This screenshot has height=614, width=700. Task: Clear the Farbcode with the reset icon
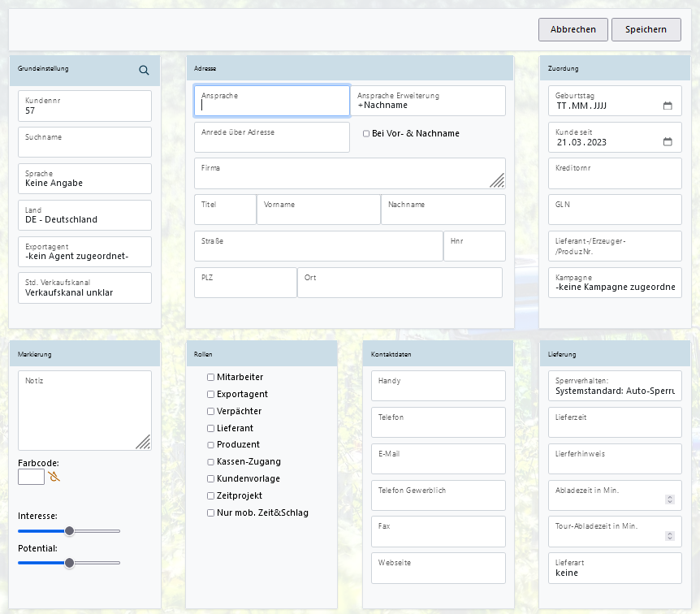coord(54,477)
